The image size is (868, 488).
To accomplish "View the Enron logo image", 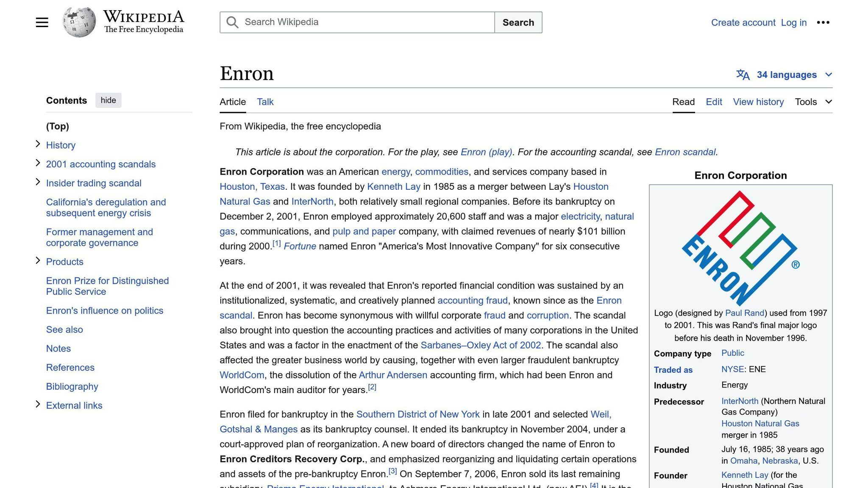I will (x=740, y=248).
